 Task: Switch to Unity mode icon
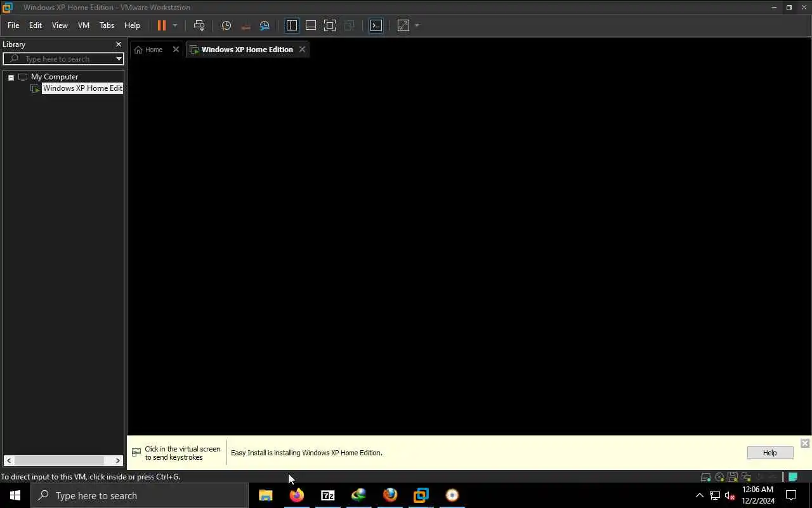349,25
